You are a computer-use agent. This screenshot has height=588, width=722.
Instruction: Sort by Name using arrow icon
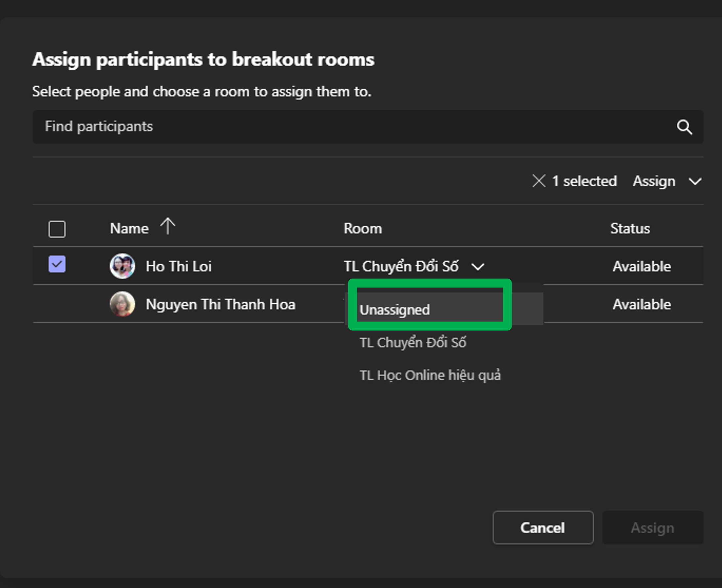(168, 226)
